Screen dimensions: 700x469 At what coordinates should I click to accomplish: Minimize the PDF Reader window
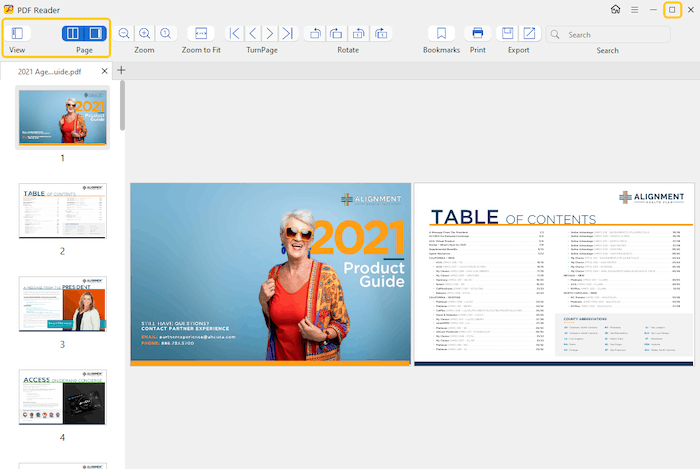(653, 9)
